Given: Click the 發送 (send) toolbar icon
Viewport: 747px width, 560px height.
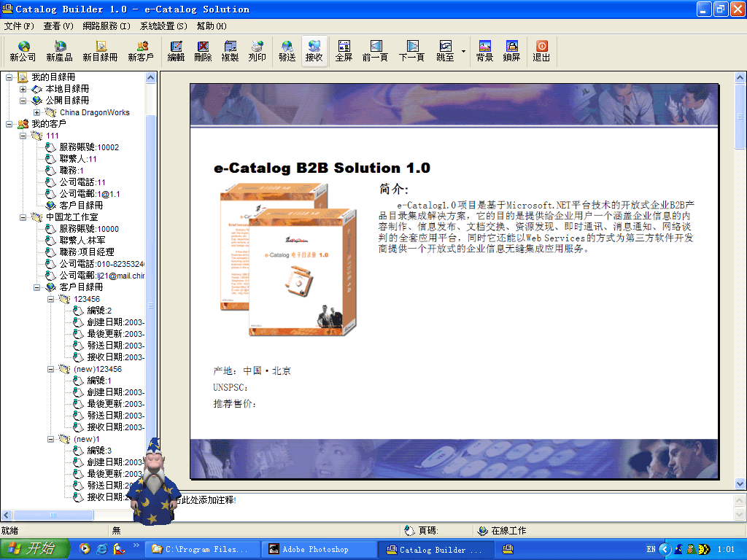Looking at the screenshot, I should [287, 52].
